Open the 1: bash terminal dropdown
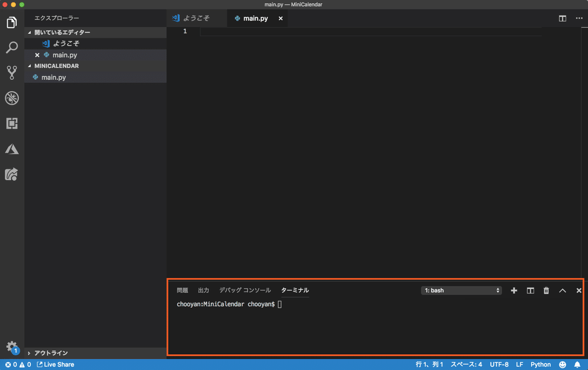 tap(461, 290)
